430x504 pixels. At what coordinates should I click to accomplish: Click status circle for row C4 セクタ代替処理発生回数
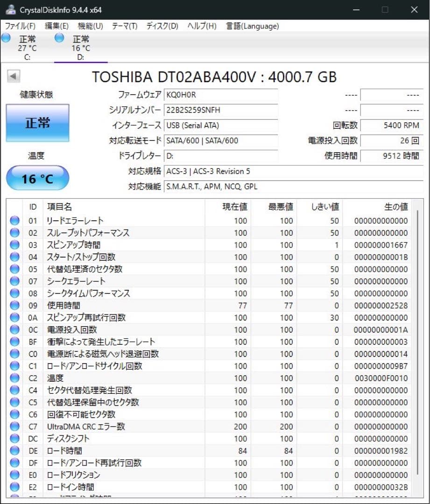[15, 390]
